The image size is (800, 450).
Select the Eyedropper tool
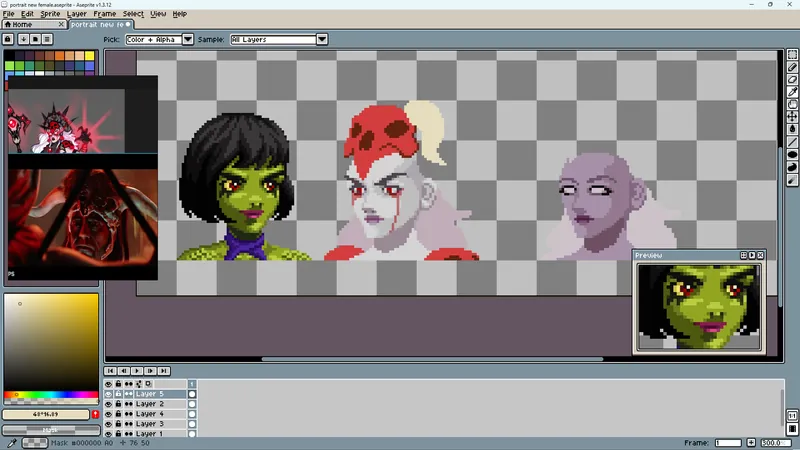792,92
